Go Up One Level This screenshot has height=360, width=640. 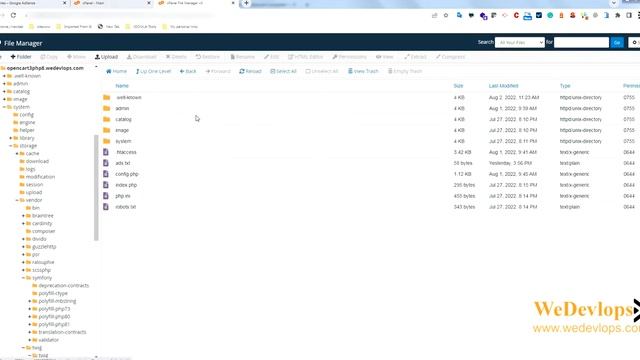point(153,71)
